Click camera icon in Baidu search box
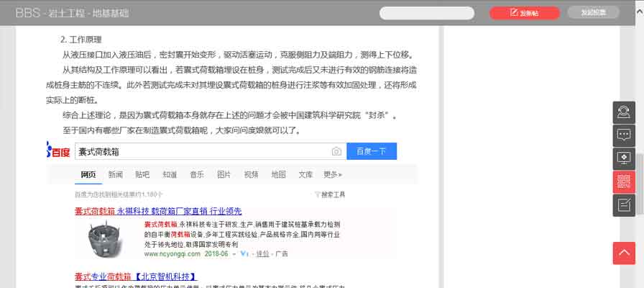The image size is (644, 288). point(336,151)
